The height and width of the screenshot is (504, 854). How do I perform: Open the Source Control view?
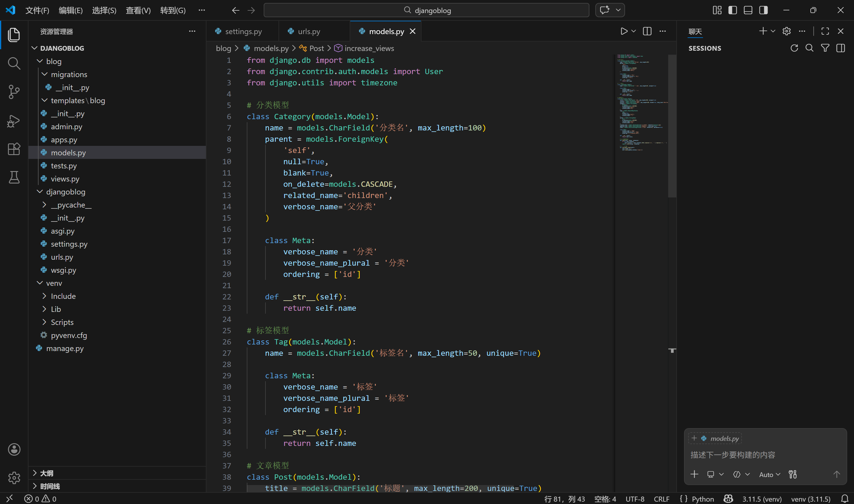(14, 92)
